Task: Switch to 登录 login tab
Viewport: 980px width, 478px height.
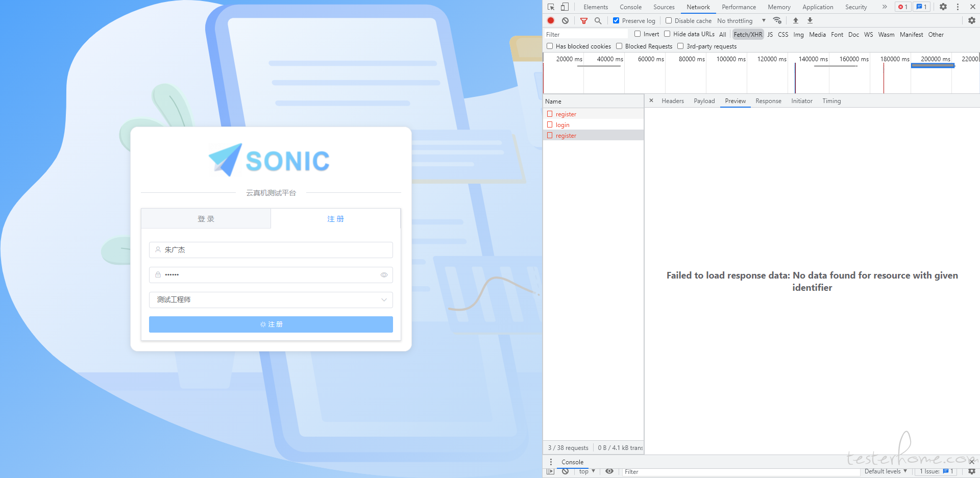Action: click(206, 219)
